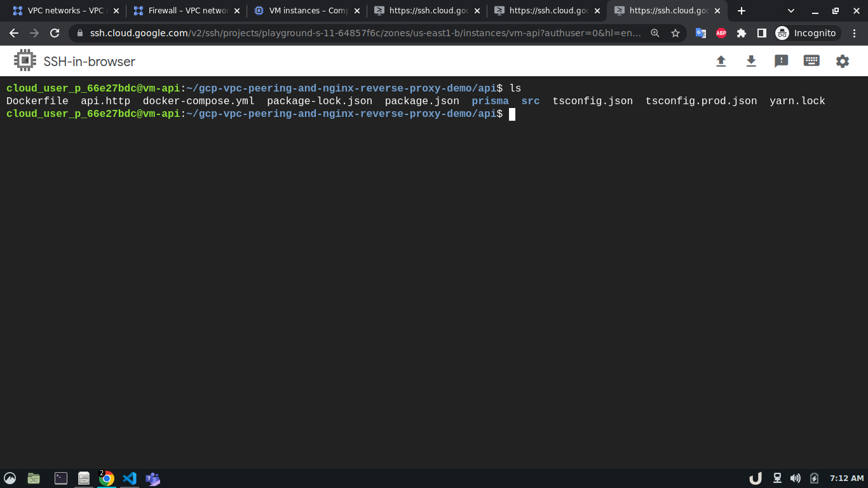
Task: Open the extensions puzzle icon
Action: tap(742, 33)
